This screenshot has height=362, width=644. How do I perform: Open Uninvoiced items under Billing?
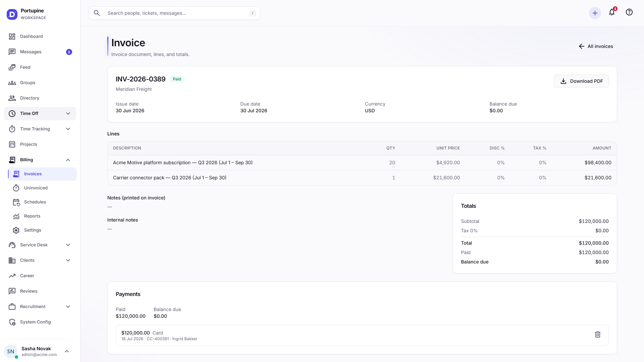pyautogui.click(x=42, y=188)
